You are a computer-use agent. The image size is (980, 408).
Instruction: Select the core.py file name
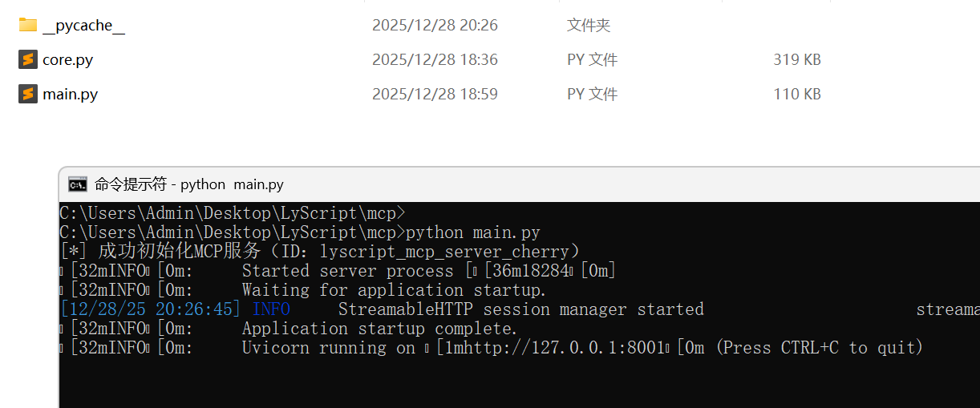(x=67, y=60)
